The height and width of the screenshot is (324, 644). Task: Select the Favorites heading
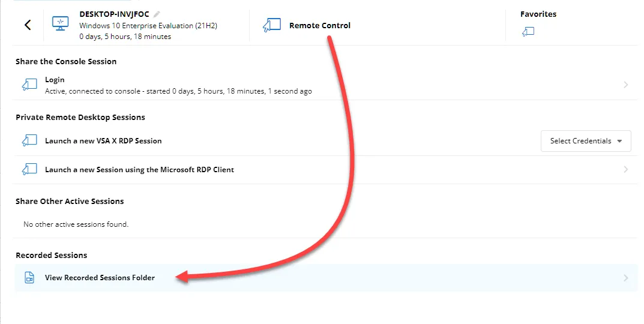click(x=538, y=14)
